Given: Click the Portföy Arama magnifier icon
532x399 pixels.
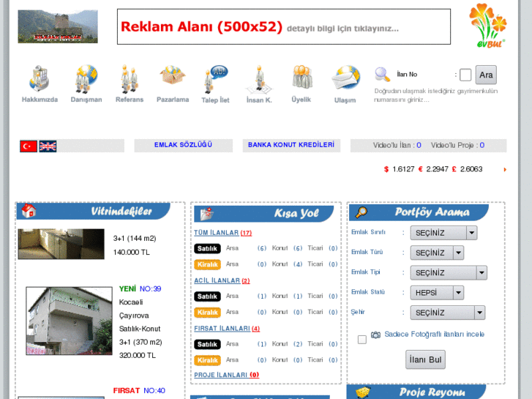Looking at the screenshot, I should (361, 212).
